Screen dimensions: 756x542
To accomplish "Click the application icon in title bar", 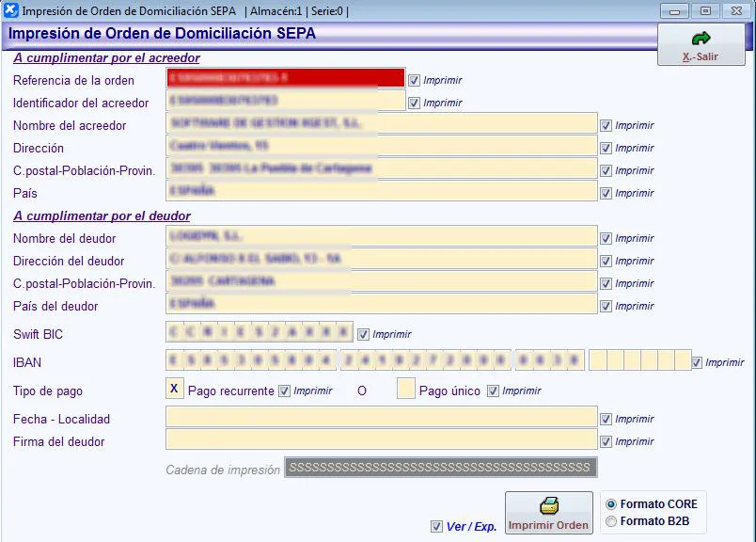I will (11, 11).
